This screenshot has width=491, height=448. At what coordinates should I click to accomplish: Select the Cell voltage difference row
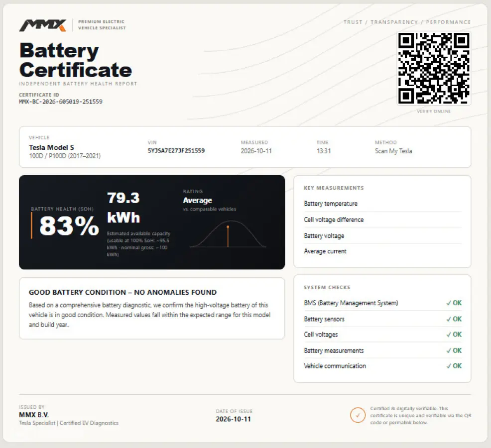tap(382, 220)
